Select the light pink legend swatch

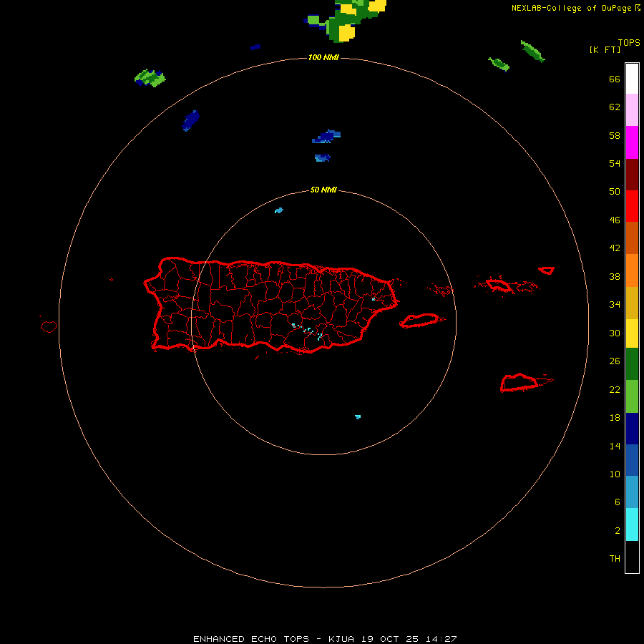tap(632, 109)
